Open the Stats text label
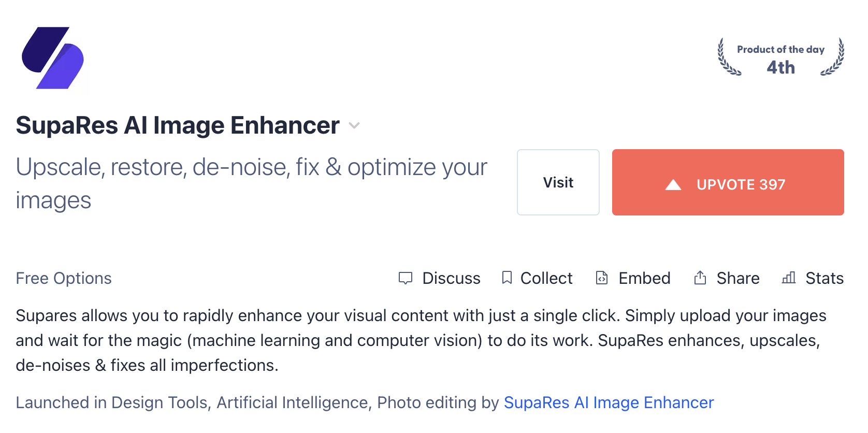868x433 pixels. (x=824, y=278)
